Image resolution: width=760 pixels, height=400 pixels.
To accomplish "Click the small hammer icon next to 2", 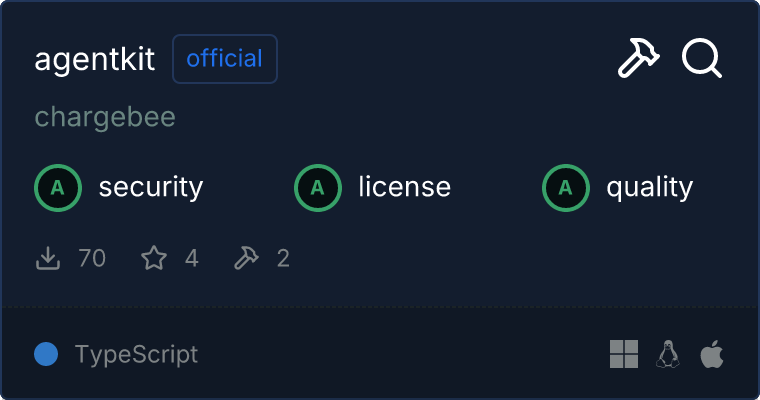I will 246,259.
